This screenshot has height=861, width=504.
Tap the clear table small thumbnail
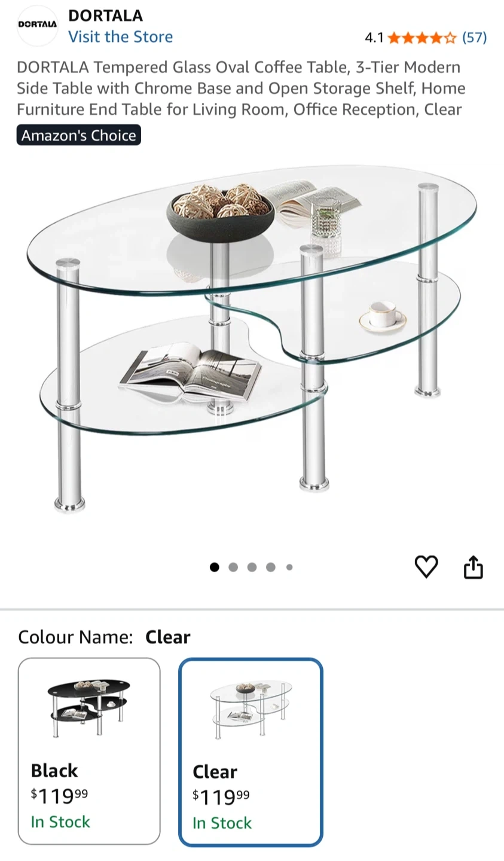(x=251, y=709)
